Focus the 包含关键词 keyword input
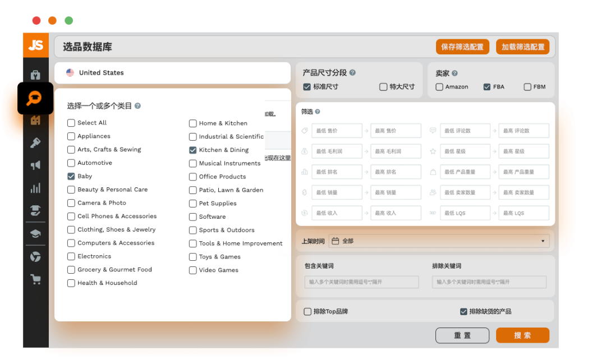 tap(362, 282)
